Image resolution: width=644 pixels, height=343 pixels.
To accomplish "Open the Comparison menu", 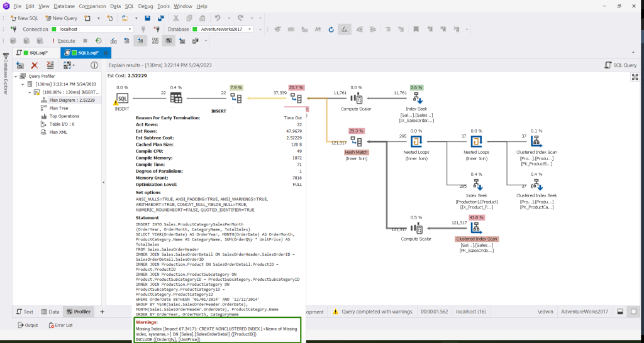I will [x=92, y=6].
